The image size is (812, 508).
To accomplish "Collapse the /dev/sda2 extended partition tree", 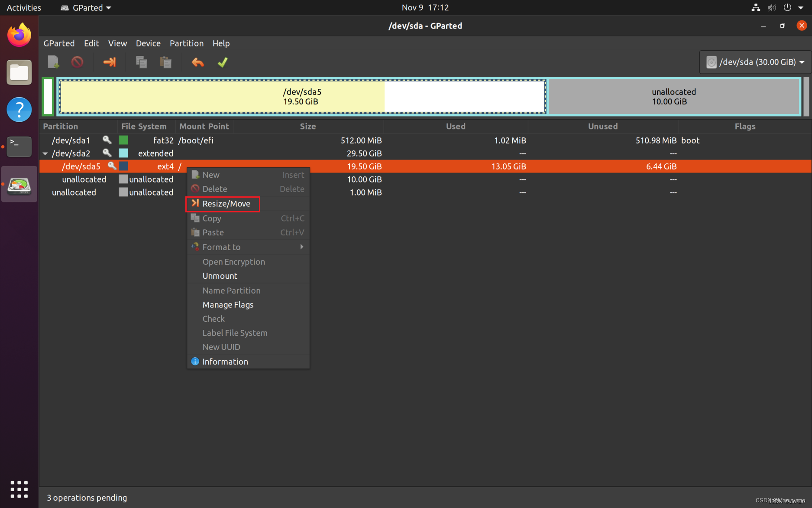I will point(45,153).
